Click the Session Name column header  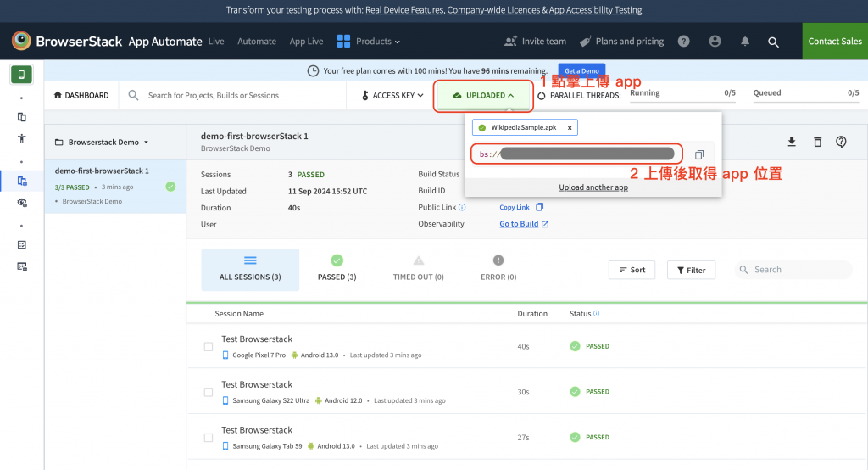tap(239, 314)
